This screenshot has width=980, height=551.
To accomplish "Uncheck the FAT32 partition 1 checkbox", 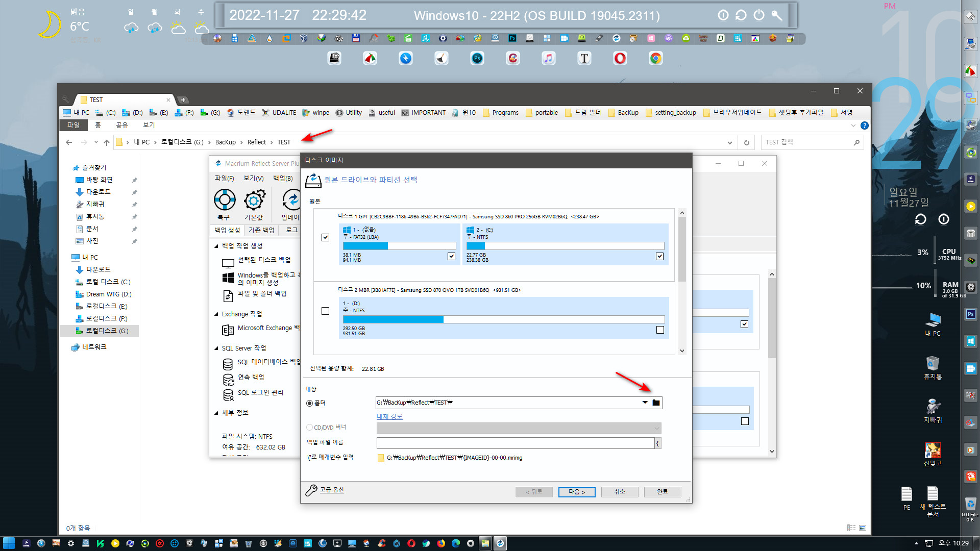I will 451,256.
